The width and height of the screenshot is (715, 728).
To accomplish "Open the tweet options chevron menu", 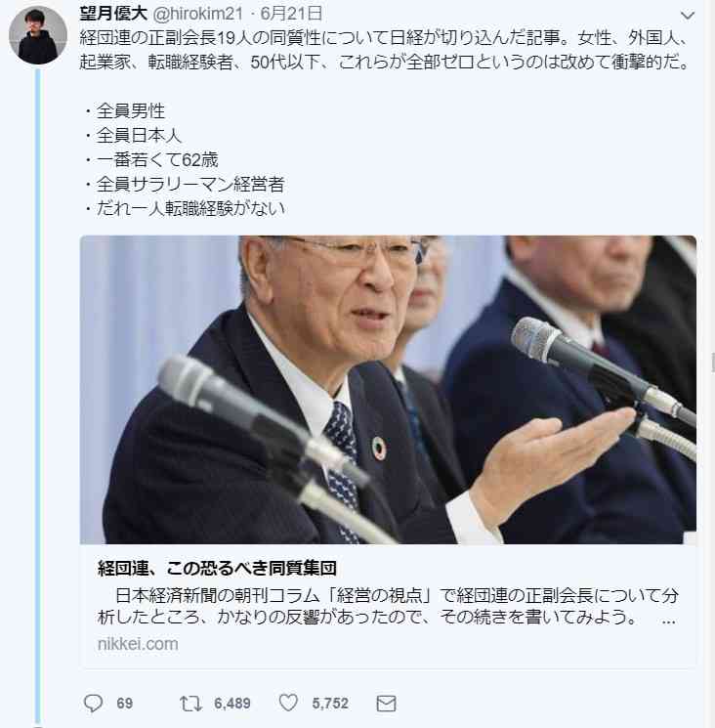I will 687,16.
